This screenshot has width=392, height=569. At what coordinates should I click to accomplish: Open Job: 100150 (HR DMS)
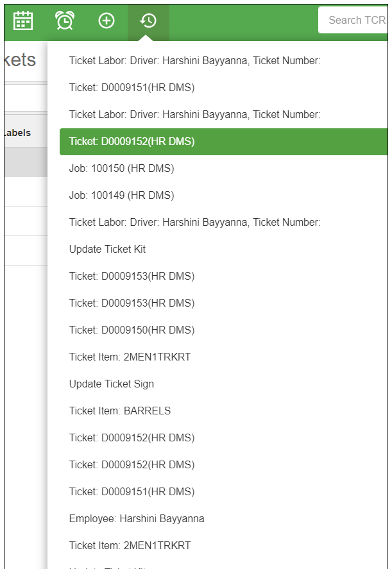121,169
